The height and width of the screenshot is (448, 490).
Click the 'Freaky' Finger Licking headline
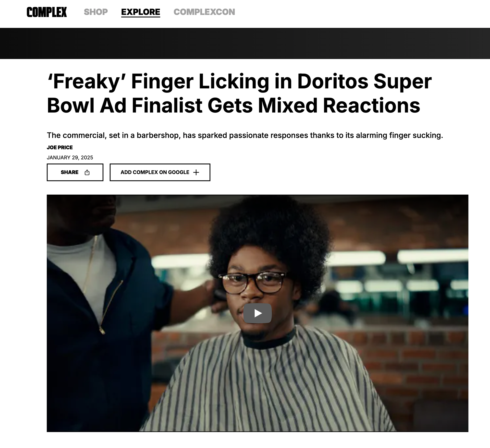coord(239,93)
